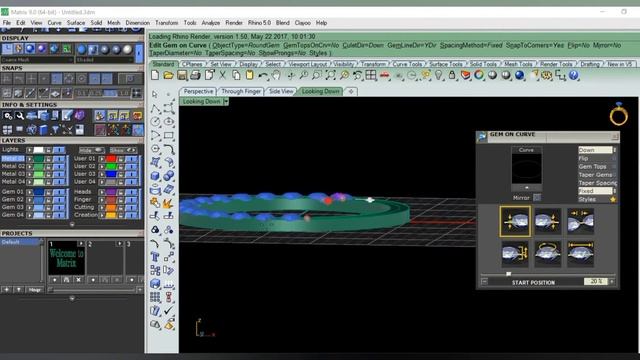640x360 pixels.
Task: Click the Text T tool in side toolbar
Action: (x=155, y=257)
